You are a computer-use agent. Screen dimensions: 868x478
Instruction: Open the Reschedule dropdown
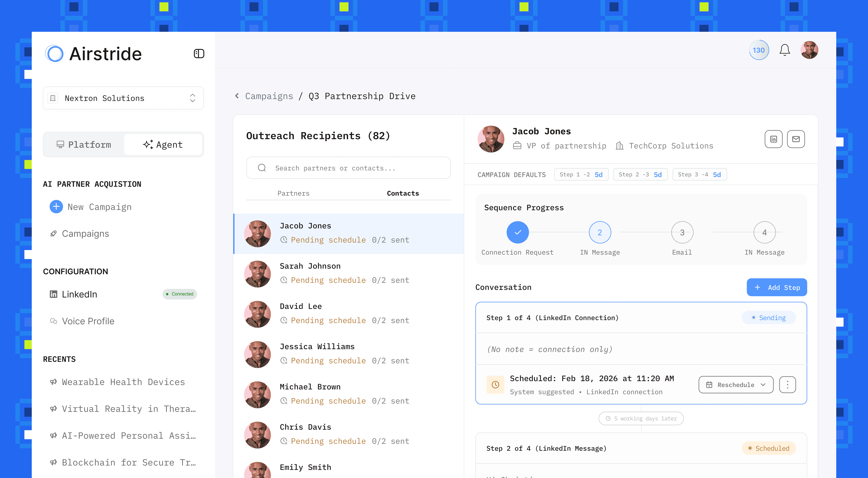click(x=736, y=385)
